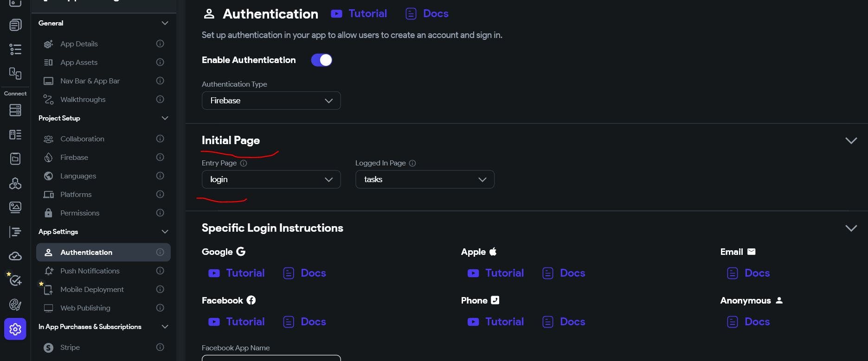Click the Facebook App Name field
Screen dimensions: 868x361
point(271,357)
